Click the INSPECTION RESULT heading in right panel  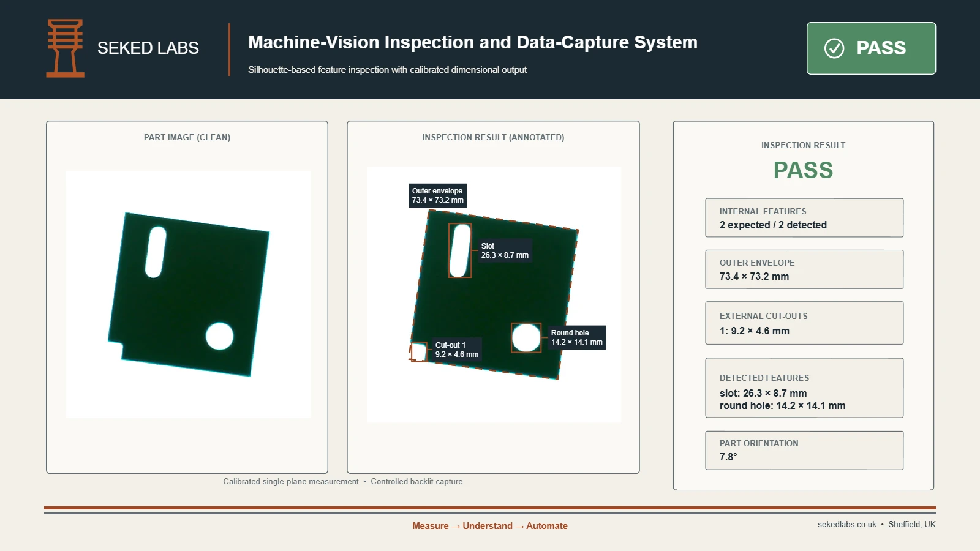(x=803, y=145)
